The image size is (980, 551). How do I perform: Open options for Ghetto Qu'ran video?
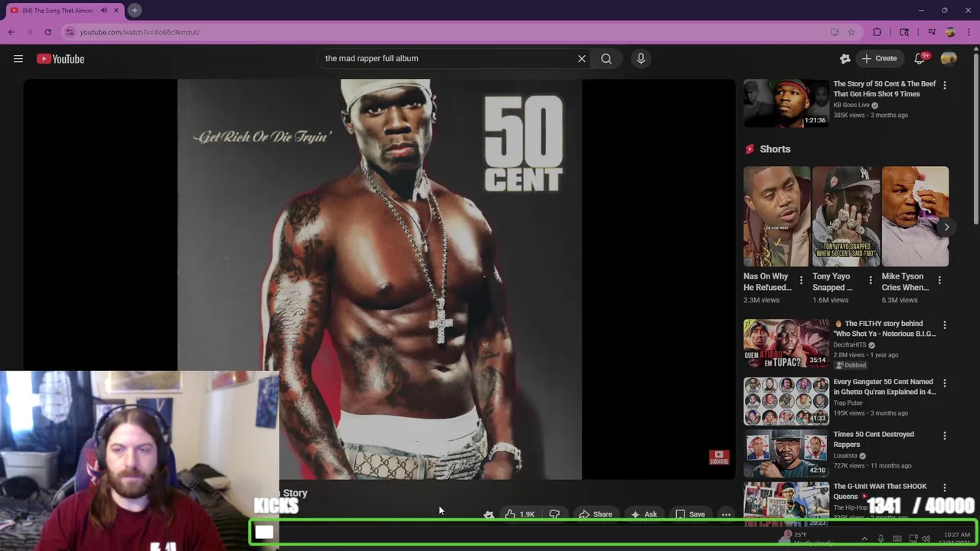(x=944, y=383)
